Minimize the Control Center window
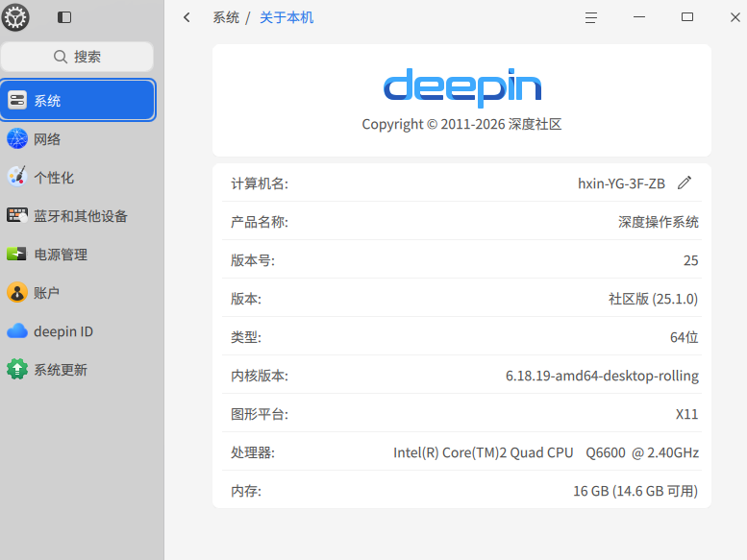This screenshot has width=747, height=560. tap(639, 17)
